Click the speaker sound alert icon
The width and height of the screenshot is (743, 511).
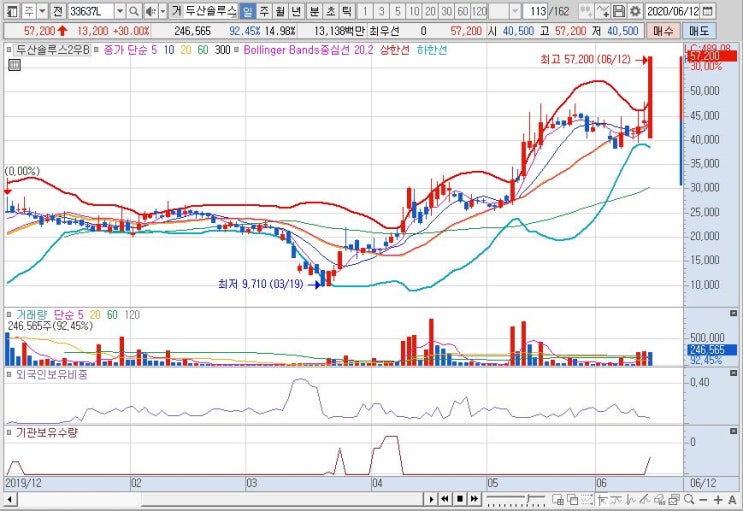point(151,10)
